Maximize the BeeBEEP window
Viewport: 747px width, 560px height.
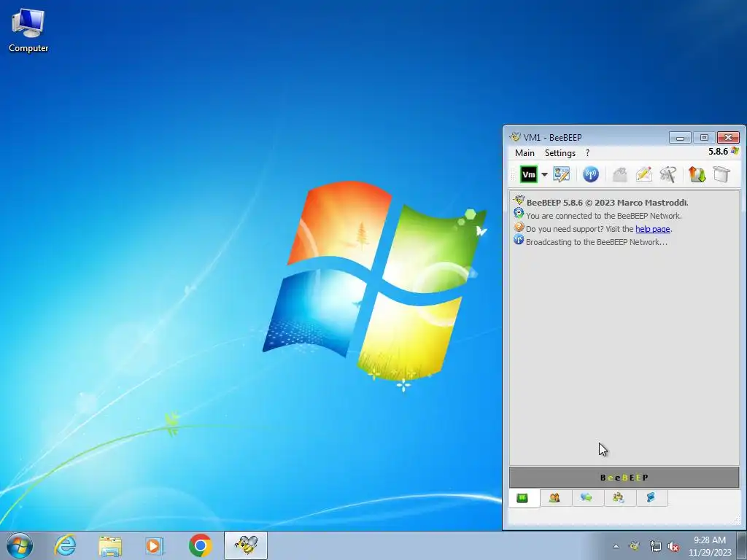tap(704, 138)
